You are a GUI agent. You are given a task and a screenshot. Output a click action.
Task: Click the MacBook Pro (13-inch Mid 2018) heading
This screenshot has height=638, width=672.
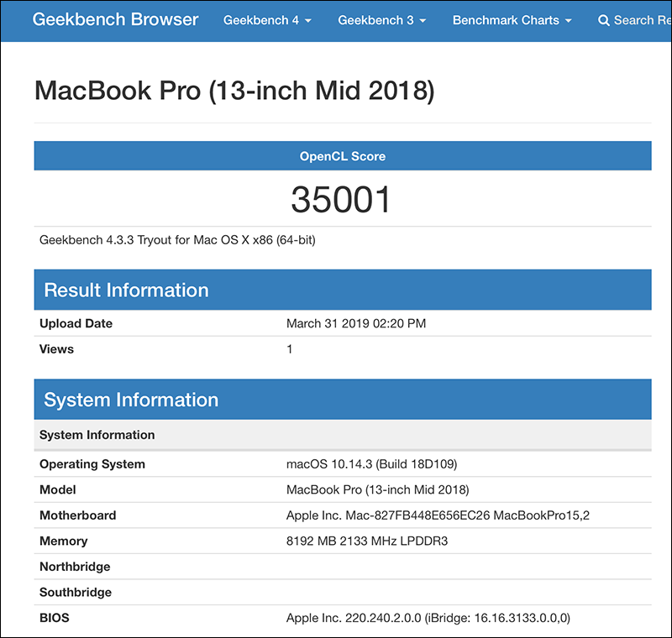(234, 91)
